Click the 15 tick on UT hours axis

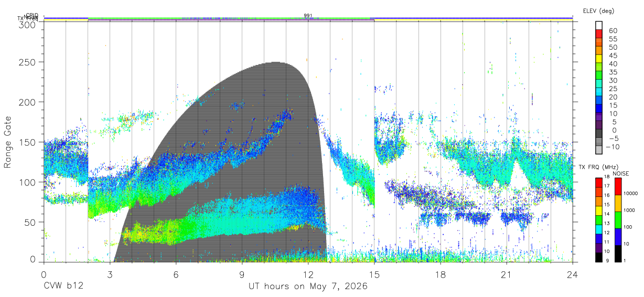[374, 274]
